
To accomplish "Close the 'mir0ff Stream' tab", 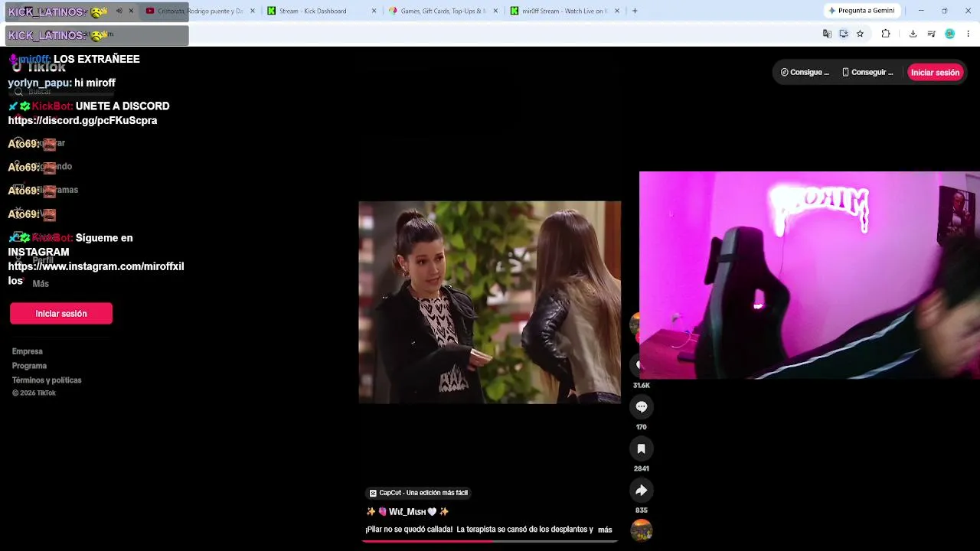I will [x=617, y=11].
